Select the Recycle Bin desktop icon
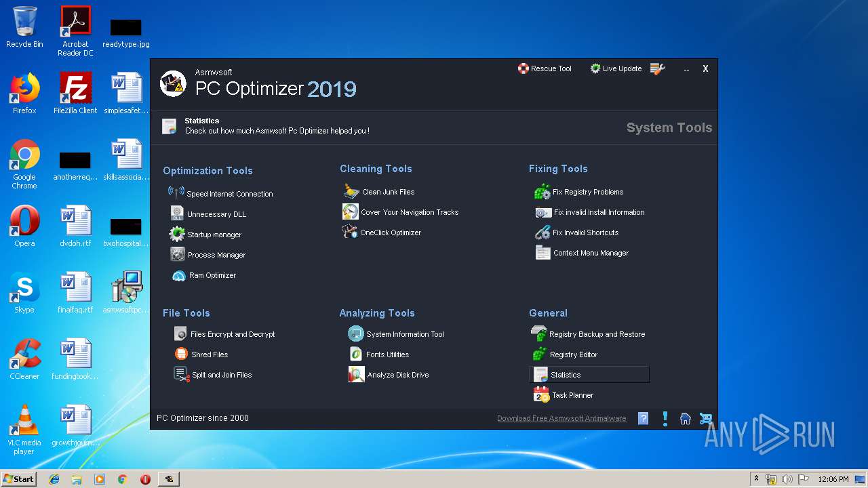 [x=24, y=27]
